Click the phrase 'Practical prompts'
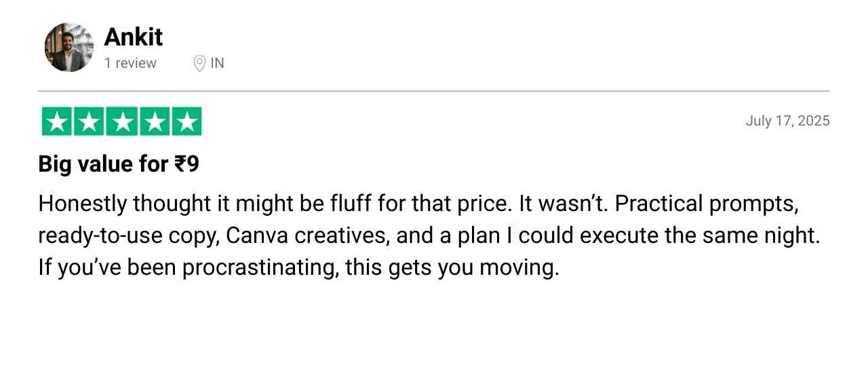The image size is (868, 380). (x=705, y=204)
